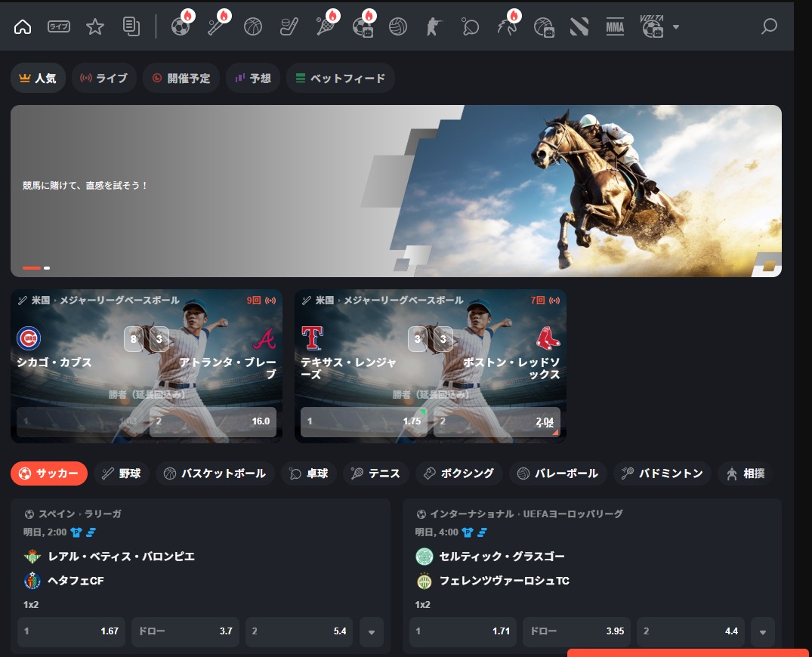This screenshot has width=812, height=657.
Task: Bet on Getafe win at 5.4
Action: (299, 631)
